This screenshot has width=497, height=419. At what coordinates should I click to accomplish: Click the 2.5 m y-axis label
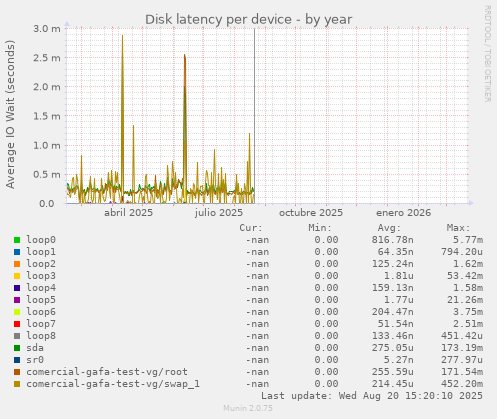[47, 58]
